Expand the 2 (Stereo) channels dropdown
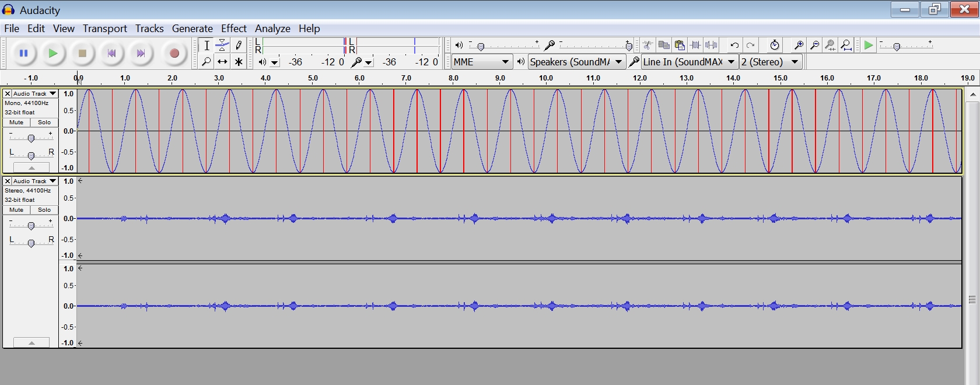 (x=770, y=62)
